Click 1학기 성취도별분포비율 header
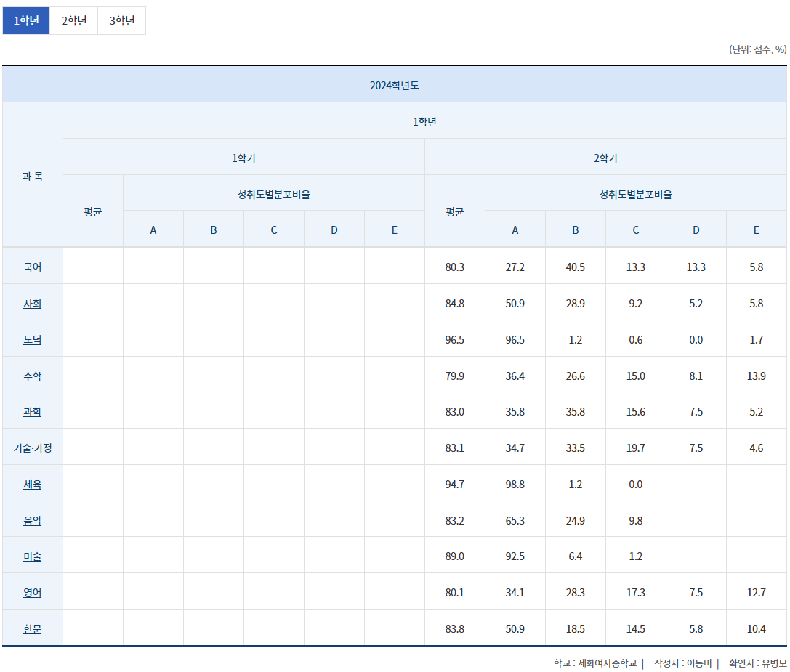This screenshot has width=790, height=672. [274, 194]
